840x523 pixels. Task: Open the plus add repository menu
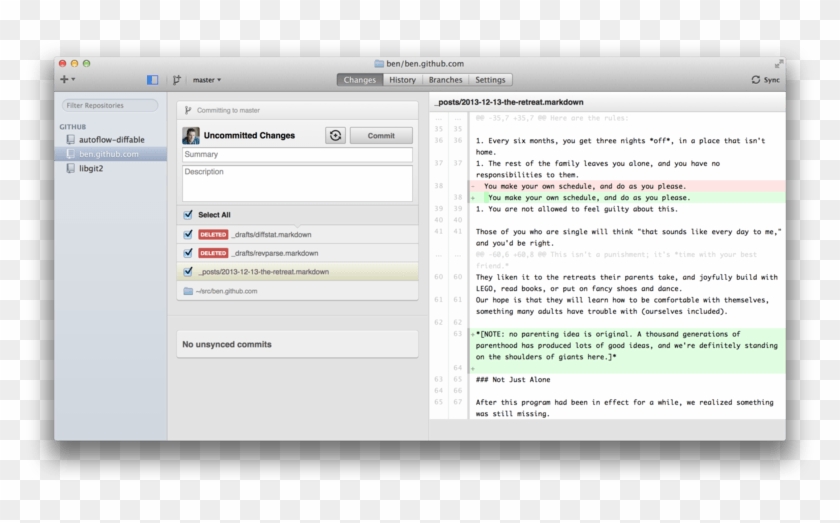coord(67,79)
